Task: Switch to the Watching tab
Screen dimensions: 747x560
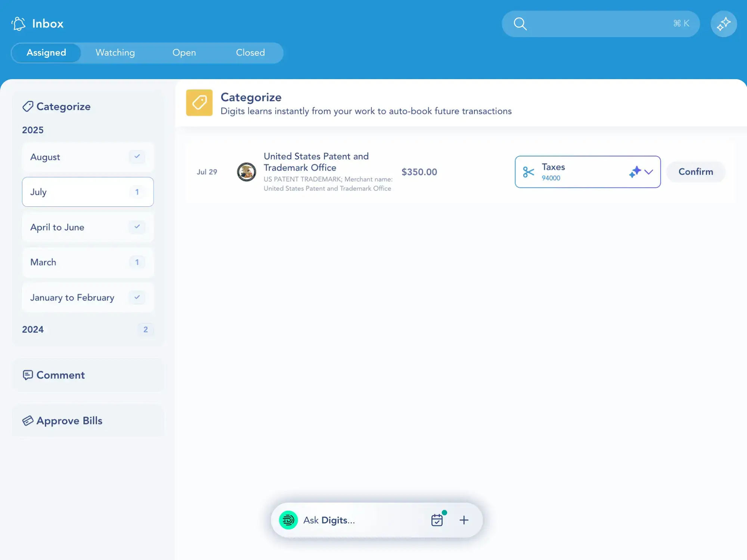Action: (x=115, y=53)
